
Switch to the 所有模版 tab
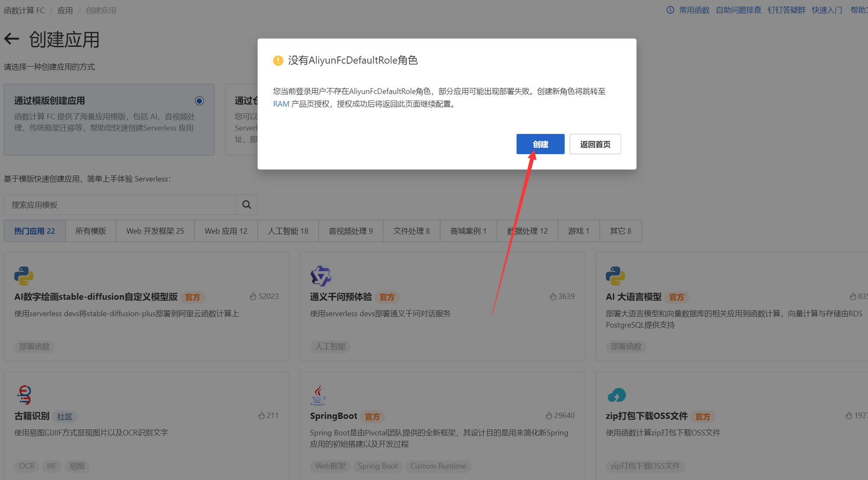tap(90, 231)
